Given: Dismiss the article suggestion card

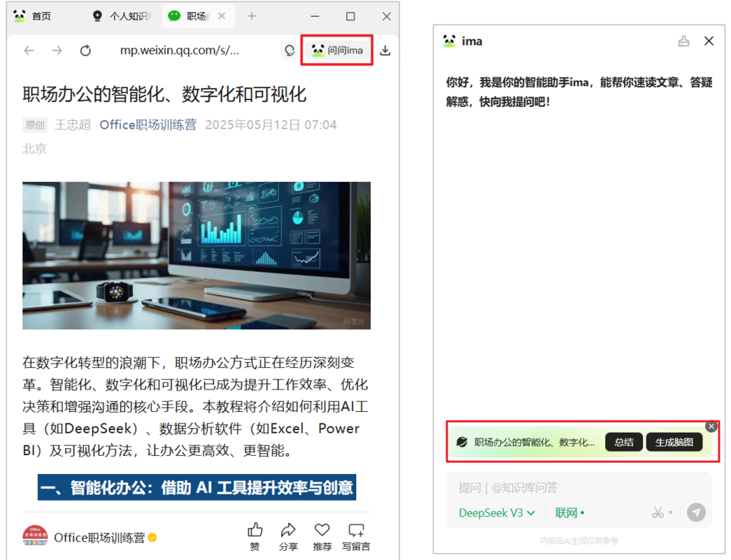Looking at the screenshot, I should click(x=711, y=426).
